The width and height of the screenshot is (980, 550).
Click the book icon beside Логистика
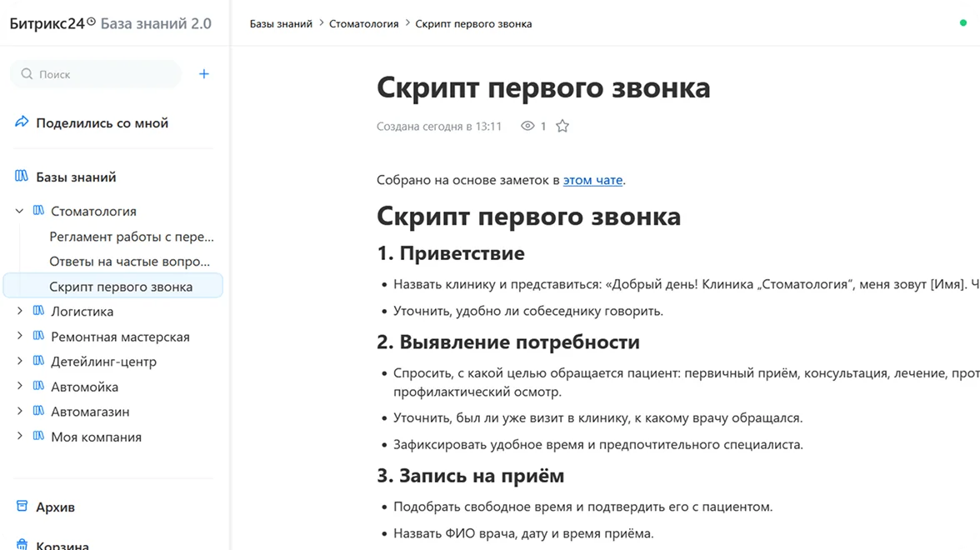pyautogui.click(x=38, y=311)
